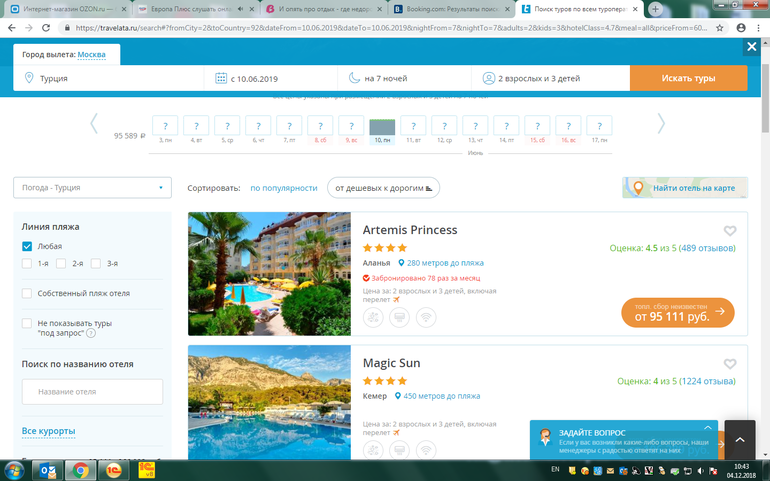Add Artemis Princess to favorites heart icon

click(729, 231)
